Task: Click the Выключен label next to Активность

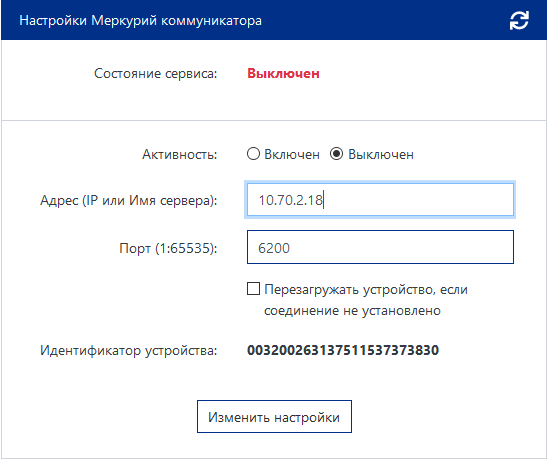Action: point(381,154)
